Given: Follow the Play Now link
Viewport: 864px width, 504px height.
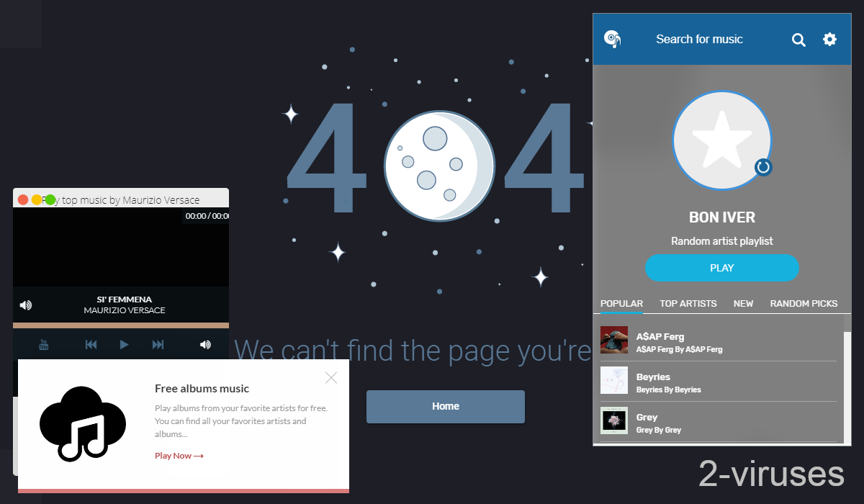Looking at the screenshot, I should point(179,456).
